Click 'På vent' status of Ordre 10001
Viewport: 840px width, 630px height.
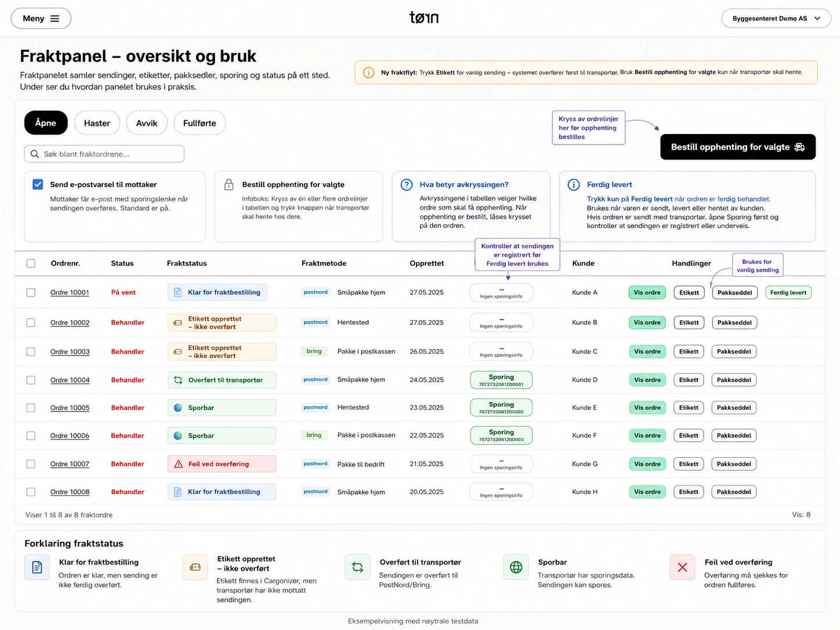[124, 292]
